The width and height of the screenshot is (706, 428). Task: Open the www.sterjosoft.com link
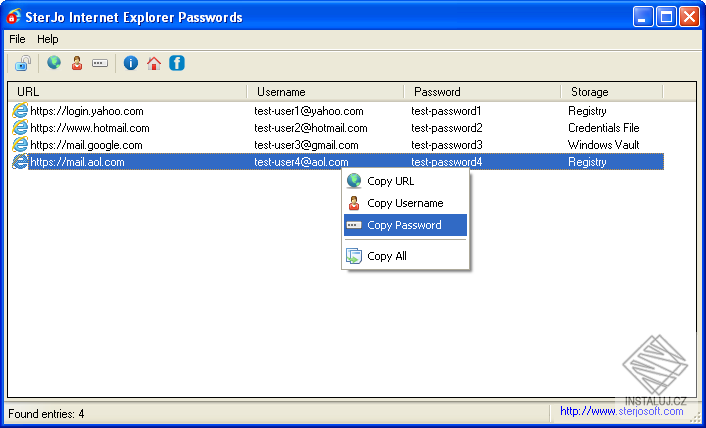coord(621,411)
